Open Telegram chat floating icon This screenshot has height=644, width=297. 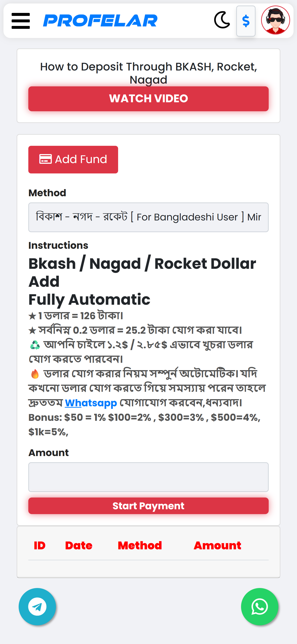(x=37, y=606)
